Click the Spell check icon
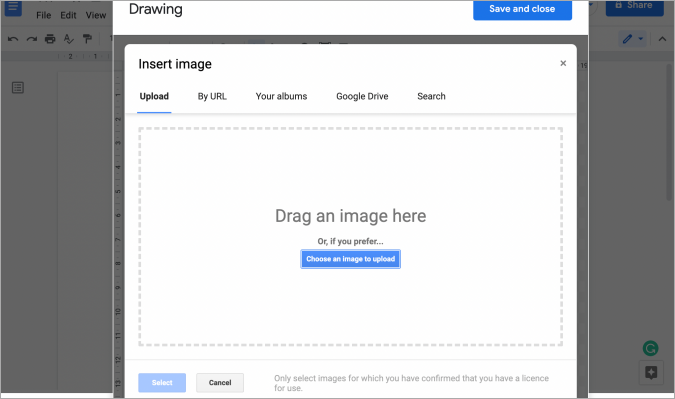Screen dimensions: 675x399 point(68,39)
